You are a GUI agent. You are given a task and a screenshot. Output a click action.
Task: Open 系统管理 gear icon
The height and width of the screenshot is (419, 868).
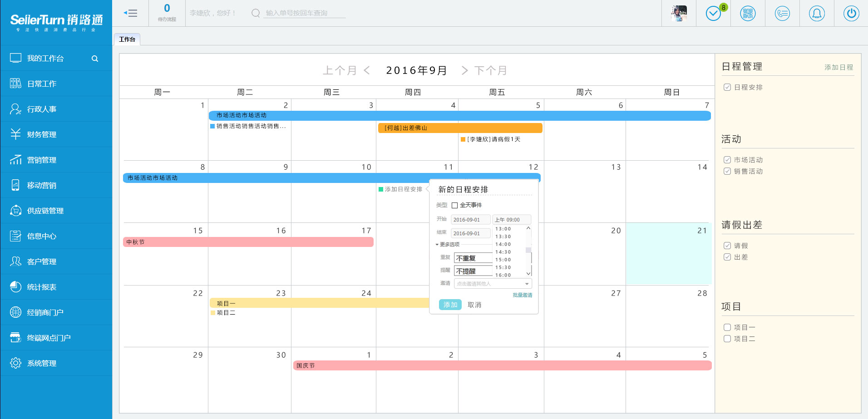click(15, 363)
